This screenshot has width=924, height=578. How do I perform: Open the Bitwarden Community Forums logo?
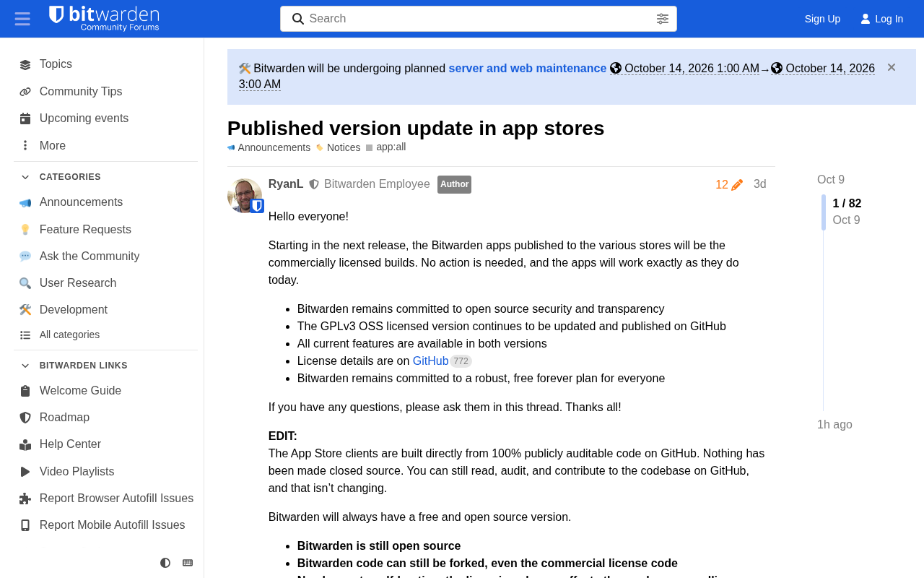tap(104, 19)
